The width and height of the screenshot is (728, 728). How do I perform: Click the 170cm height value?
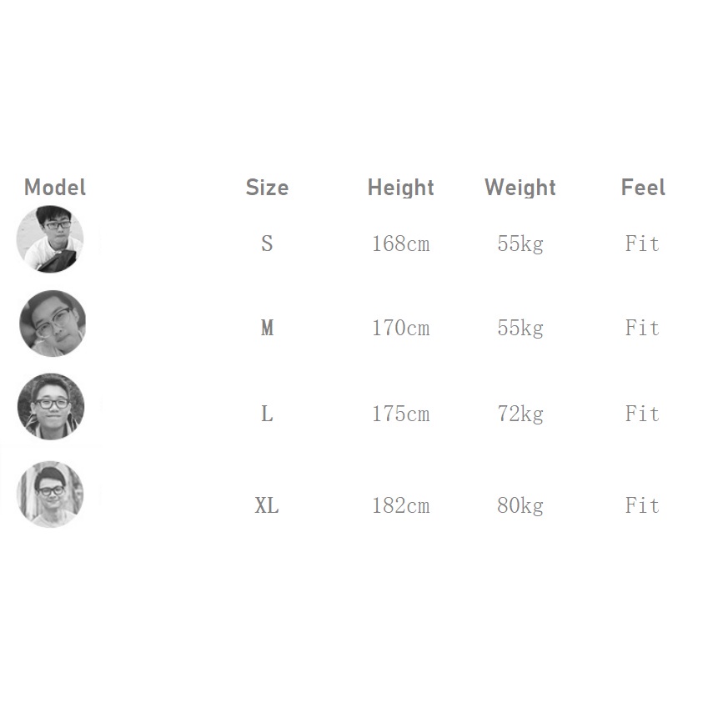(401, 328)
